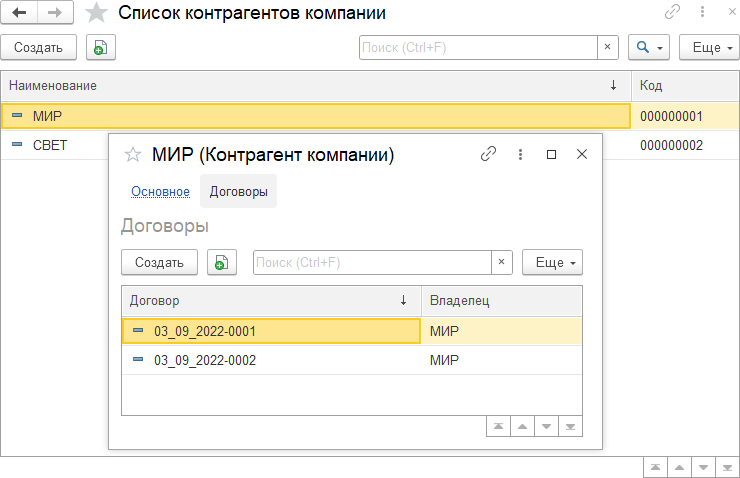Clear the contracts search field
This screenshot has height=478, width=740.
(502, 262)
